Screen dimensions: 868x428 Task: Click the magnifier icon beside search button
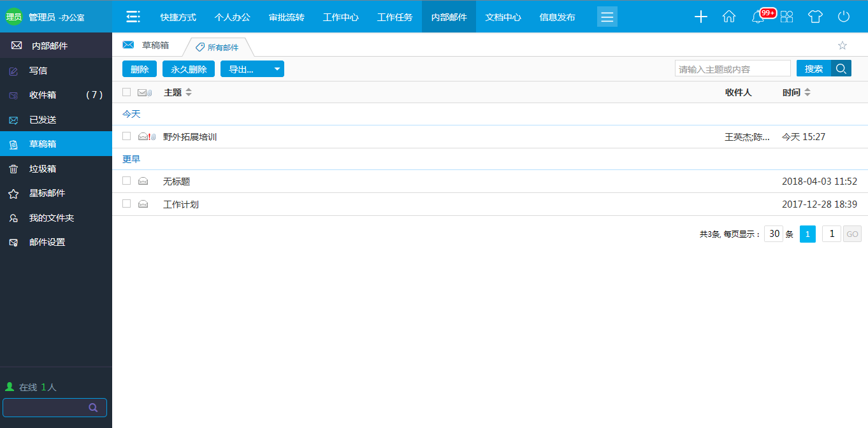coord(841,69)
